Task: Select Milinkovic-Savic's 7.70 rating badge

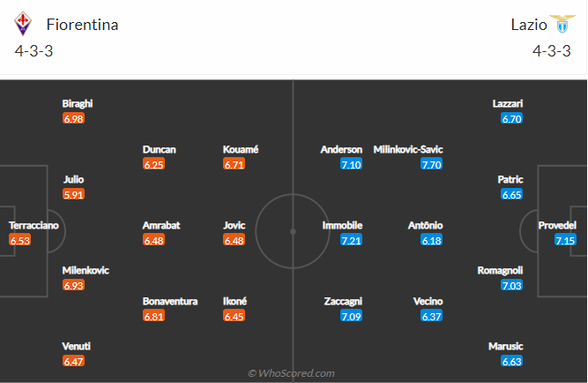Action: pyautogui.click(x=431, y=164)
